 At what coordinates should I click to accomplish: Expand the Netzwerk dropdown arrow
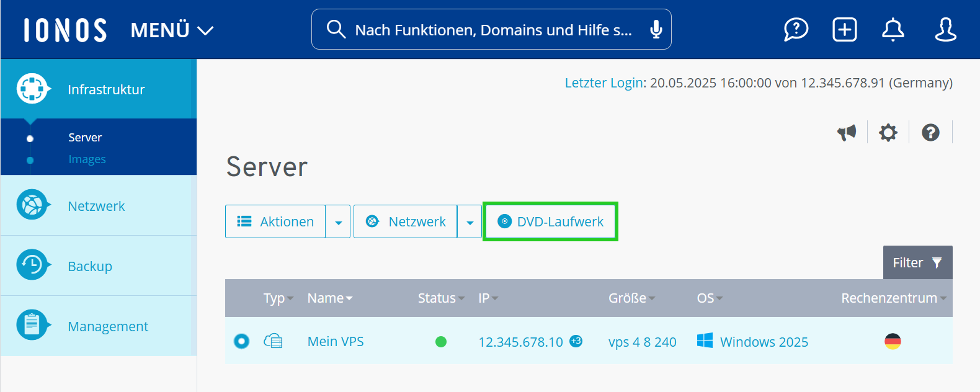pyautogui.click(x=470, y=221)
